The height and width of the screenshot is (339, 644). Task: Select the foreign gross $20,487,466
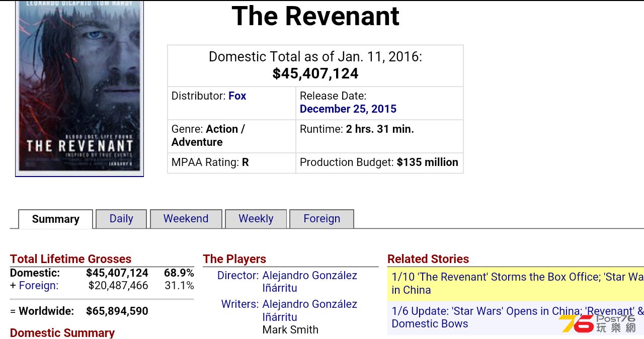(x=118, y=286)
